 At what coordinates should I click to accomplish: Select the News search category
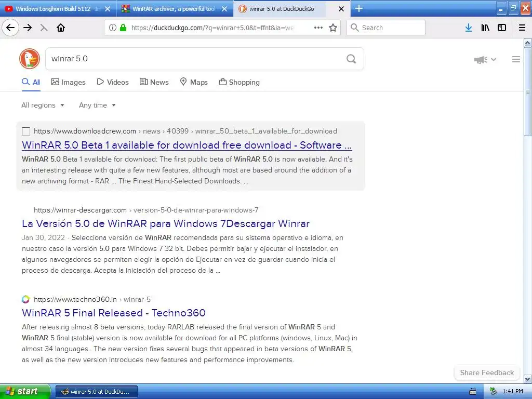tap(154, 82)
